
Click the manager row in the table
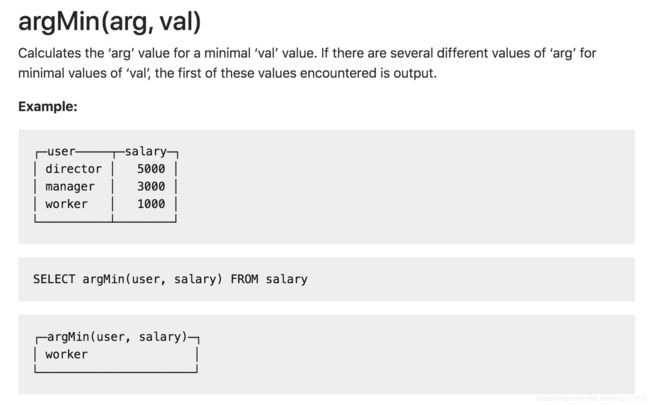pyautogui.click(x=106, y=187)
